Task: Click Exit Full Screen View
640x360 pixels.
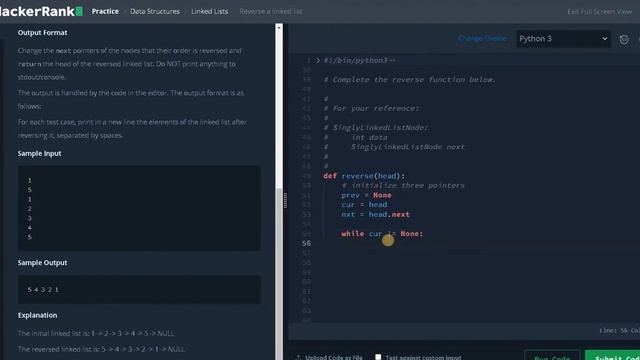Action: pos(599,12)
